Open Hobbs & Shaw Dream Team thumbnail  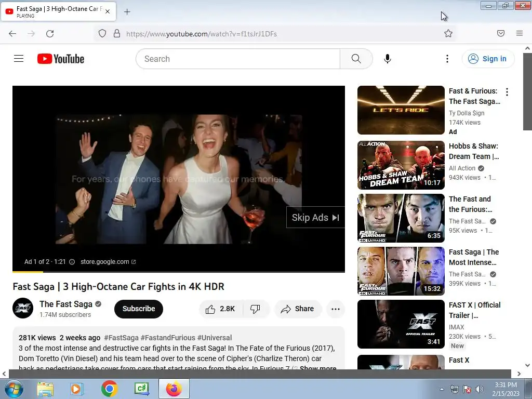pyautogui.click(x=401, y=165)
